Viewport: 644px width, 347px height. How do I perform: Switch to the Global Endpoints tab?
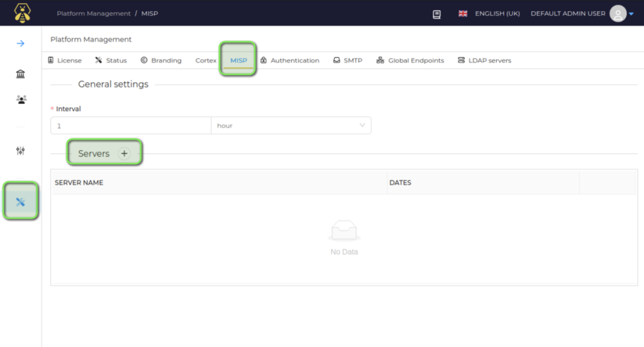pos(410,60)
